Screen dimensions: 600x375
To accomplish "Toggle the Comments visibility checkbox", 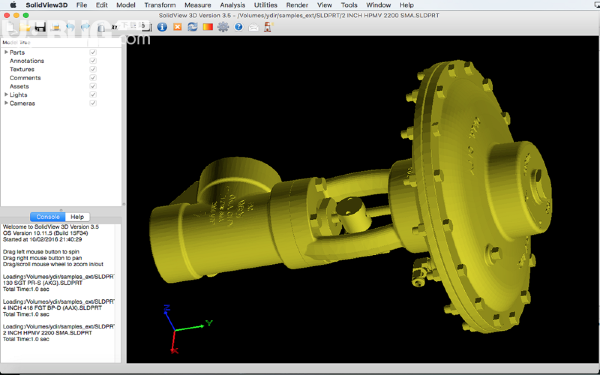I will 93,78.
